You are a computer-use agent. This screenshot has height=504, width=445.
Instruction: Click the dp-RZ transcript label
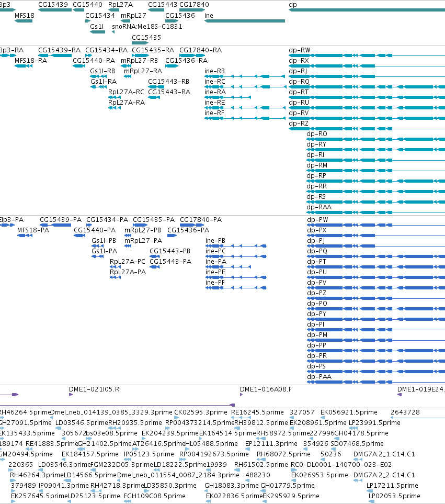299,123
